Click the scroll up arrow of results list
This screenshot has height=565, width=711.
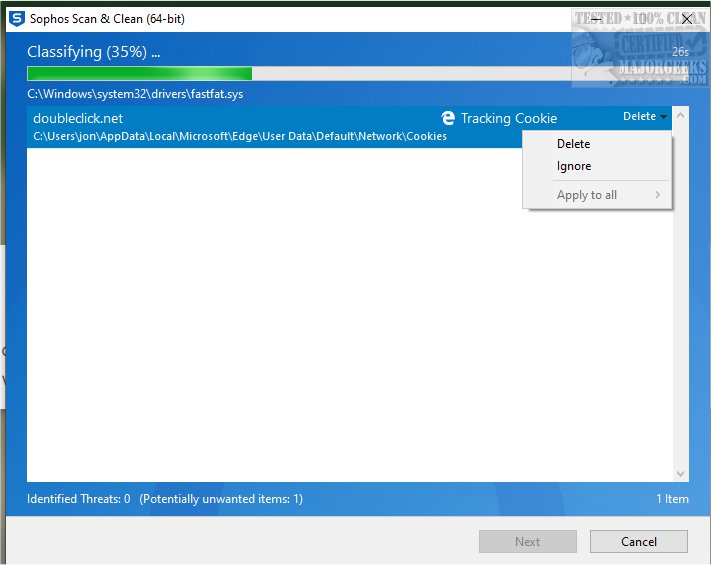click(680, 116)
